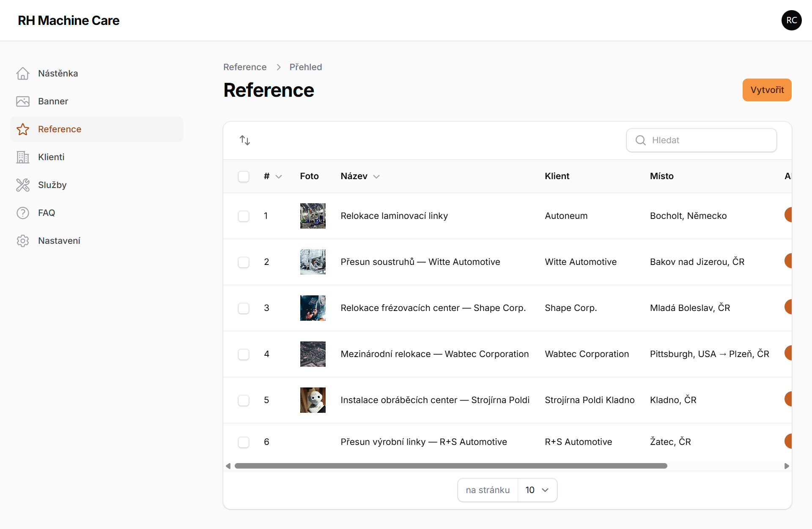Check the row 5 Strojírna Poldi checkbox

244,401
